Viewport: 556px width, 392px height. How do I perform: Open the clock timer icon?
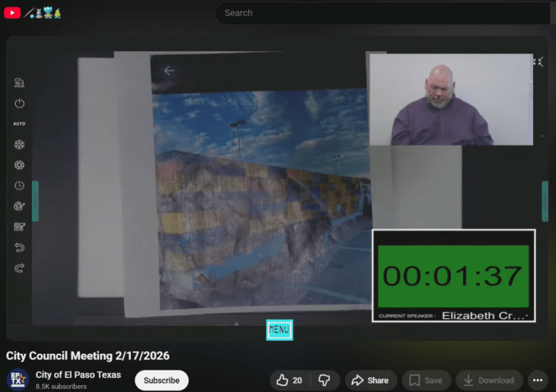[19, 186]
